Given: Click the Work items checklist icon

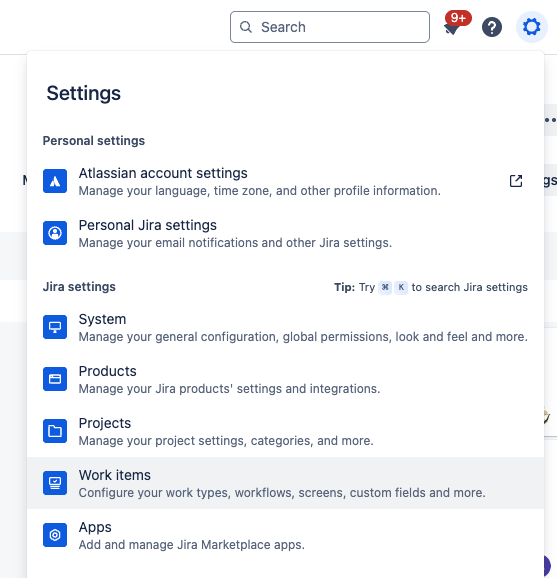Looking at the screenshot, I should coord(55,483).
